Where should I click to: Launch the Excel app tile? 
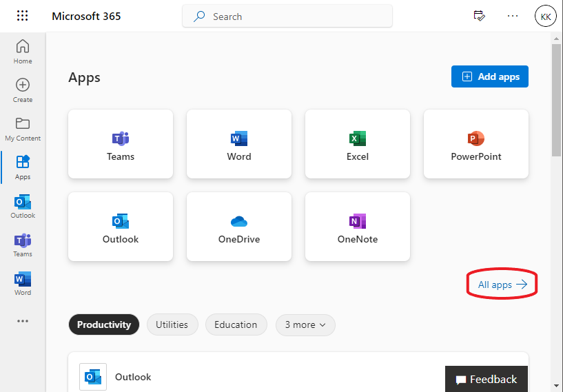[x=357, y=144]
